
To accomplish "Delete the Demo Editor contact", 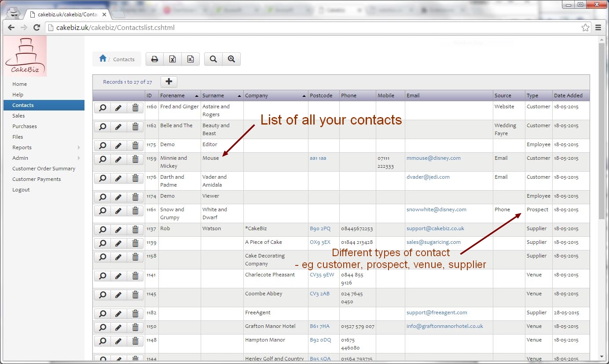I will click(x=135, y=146).
